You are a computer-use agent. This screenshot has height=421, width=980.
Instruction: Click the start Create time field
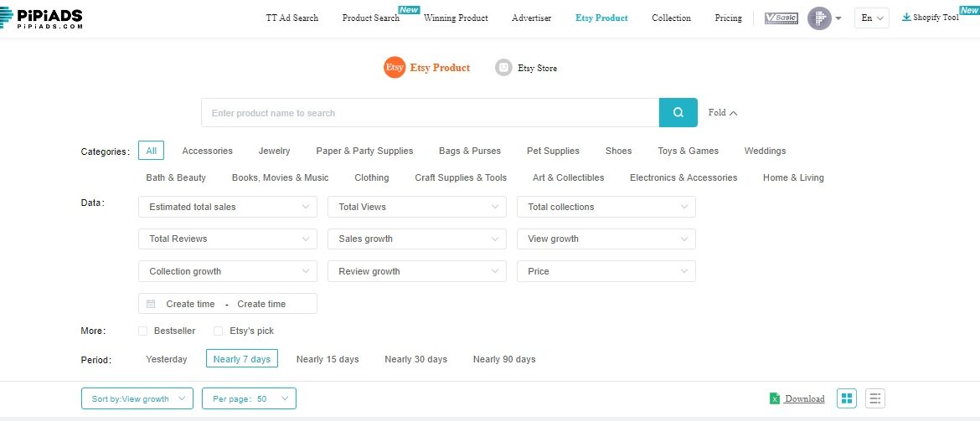tap(191, 304)
